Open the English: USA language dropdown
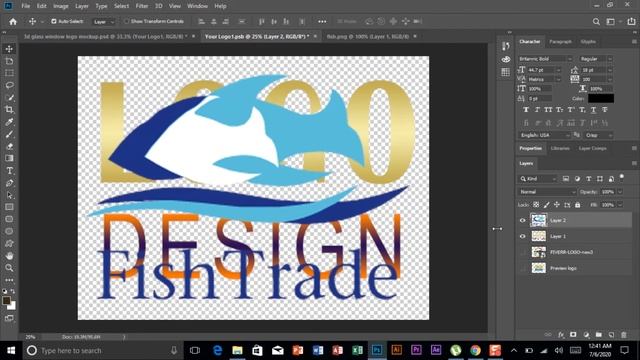This screenshot has height=360, width=640. tap(544, 135)
